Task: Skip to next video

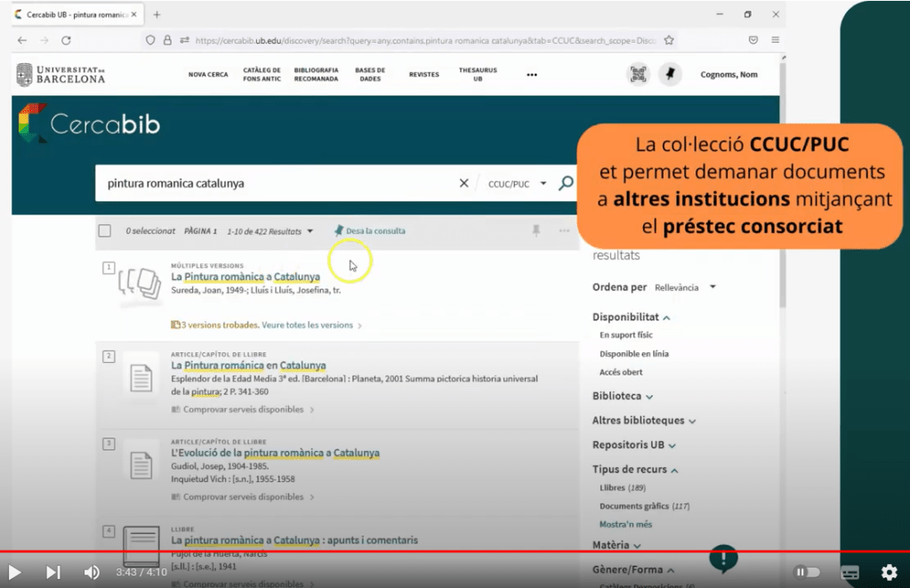Action: (x=53, y=572)
